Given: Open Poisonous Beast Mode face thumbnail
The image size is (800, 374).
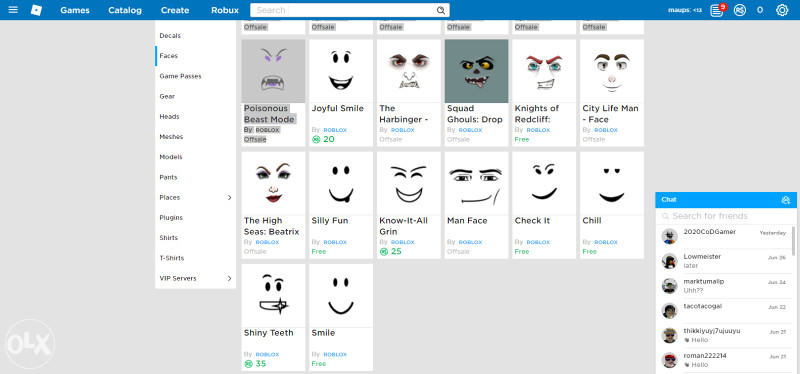Looking at the screenshot, I should point(273,71).
